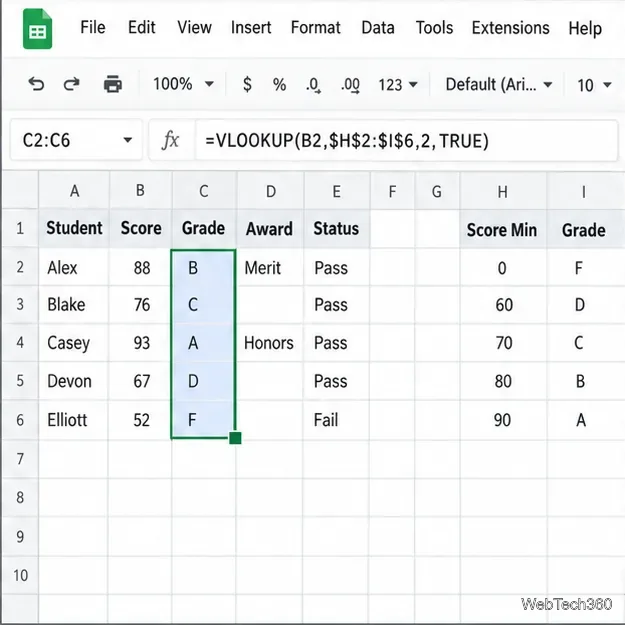Click Elliott's grade cell F in column C
Screen dimensions: 625x625
pyautogui.click(x=204, y=420)
